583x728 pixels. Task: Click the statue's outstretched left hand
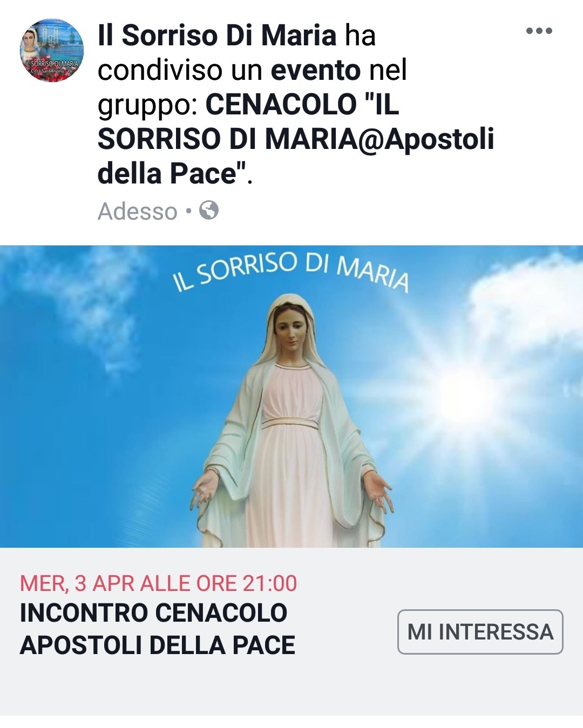point(379,490)
